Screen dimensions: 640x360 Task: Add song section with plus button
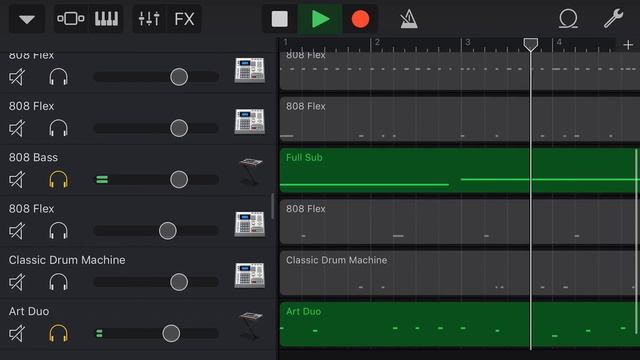(628, 44)
